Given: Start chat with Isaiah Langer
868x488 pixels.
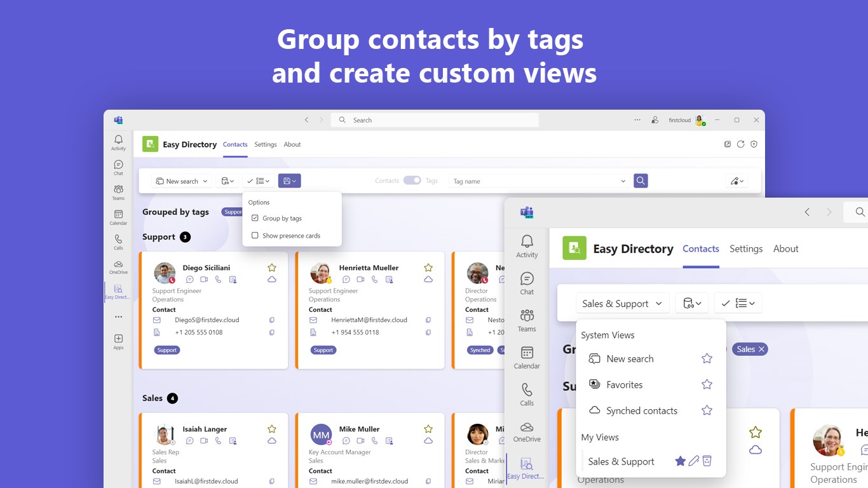Looking at the screenshot, I should click(x=190, y=441).
